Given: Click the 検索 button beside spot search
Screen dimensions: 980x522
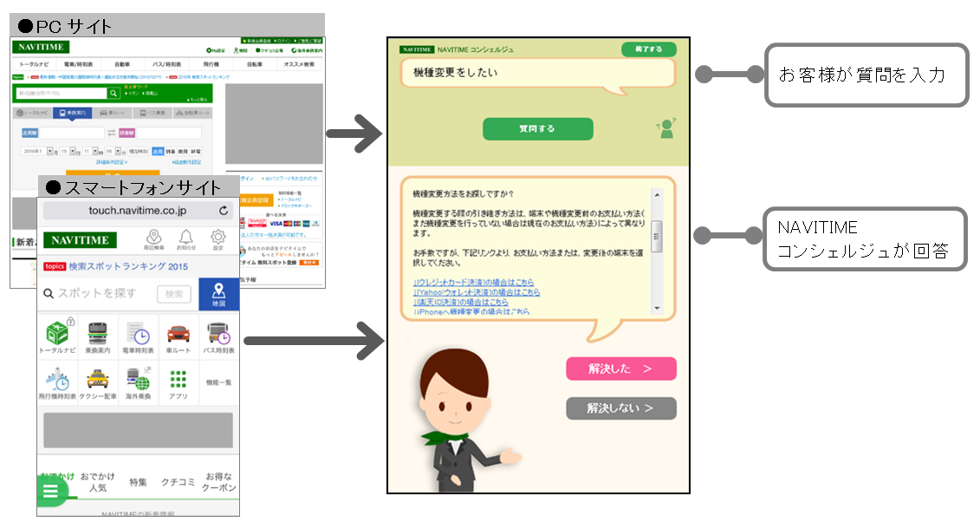Looking at the screenshot, I should 174,294.
